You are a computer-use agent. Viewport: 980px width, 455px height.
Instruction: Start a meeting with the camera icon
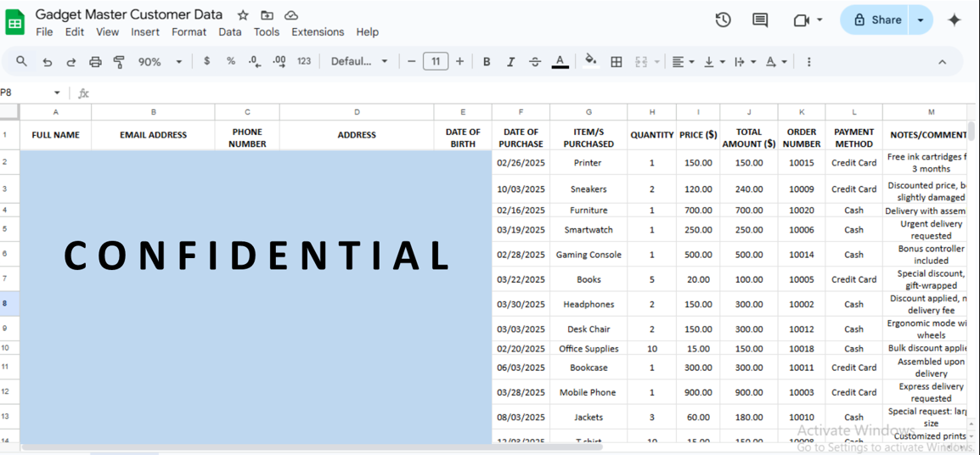[x=802, y=20]
